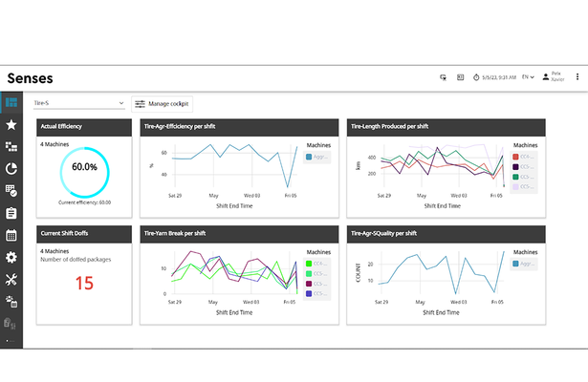Click red swatch in Tire-Length Produced legend
Screen dimensions: 588x382
pyautogui.click(x=515, y=156)
